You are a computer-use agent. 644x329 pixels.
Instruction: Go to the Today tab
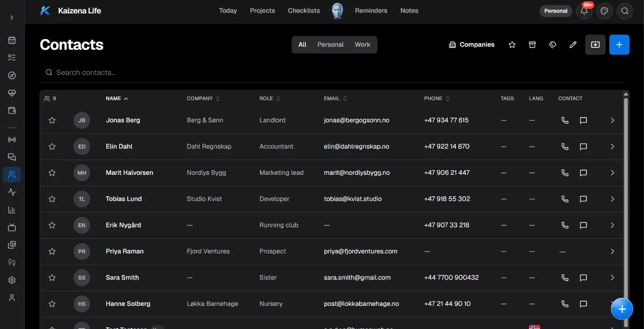[228, 11]
